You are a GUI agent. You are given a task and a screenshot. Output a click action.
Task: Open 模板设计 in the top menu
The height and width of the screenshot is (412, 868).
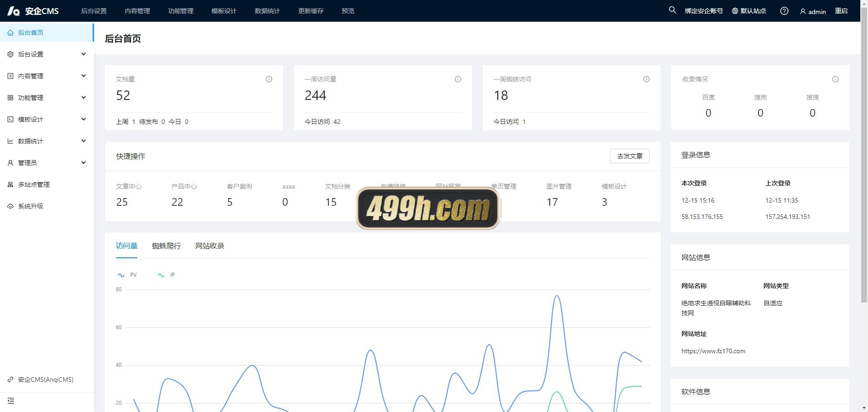pyautogui.click(x=224, y=11)
